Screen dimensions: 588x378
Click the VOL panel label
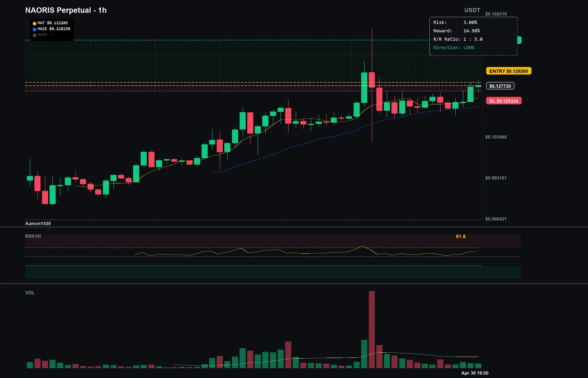click(30, 293)
